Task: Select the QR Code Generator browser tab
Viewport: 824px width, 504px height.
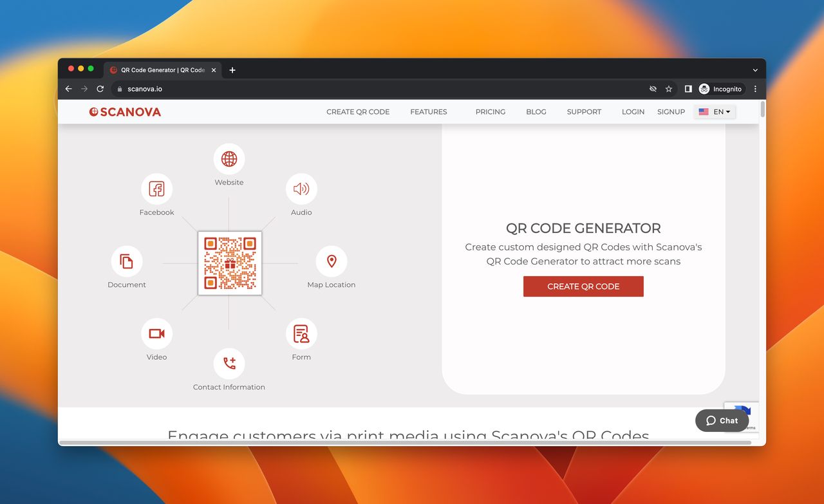Action: 162,70
